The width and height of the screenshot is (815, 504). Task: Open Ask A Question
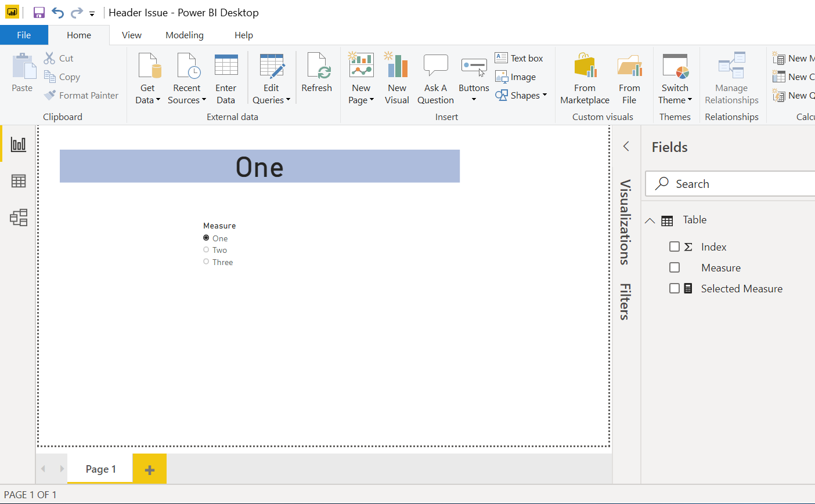click(x=435, y=78)
